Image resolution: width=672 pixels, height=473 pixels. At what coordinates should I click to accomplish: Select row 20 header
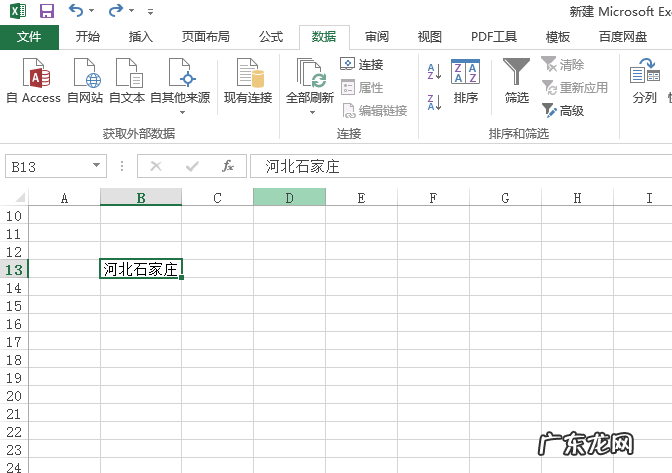point(14,395)
